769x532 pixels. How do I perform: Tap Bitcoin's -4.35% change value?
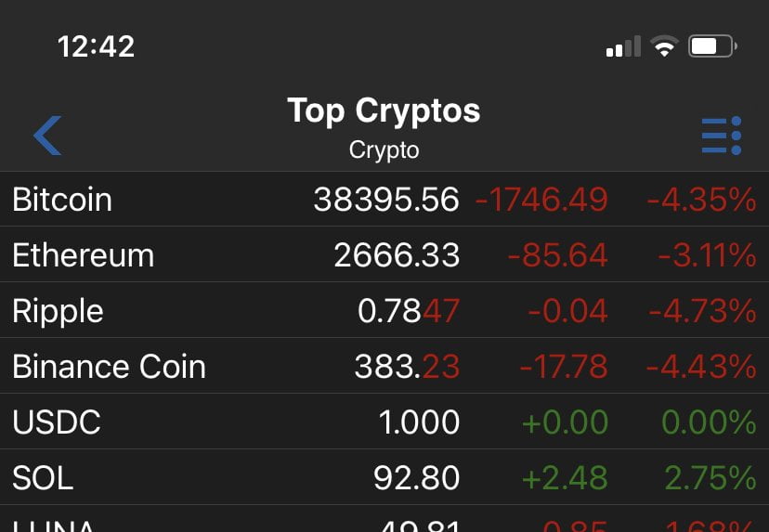tap(702, 200)
